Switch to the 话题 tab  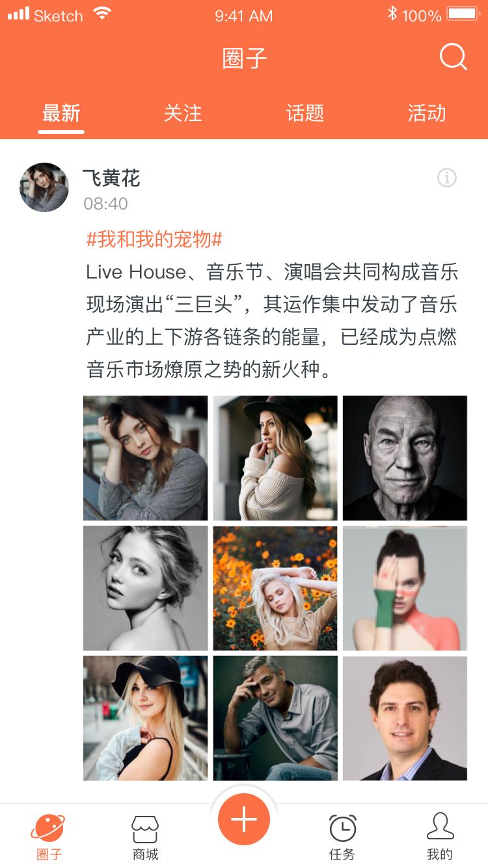tap(305, 113)
